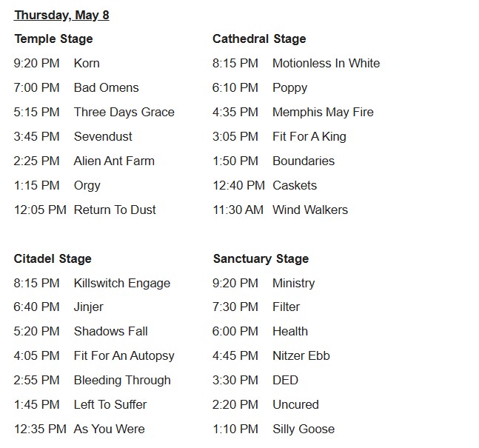479x448 pixels.
Task: Click Korn in the Temple Stage list
Action: pos(87,63)
